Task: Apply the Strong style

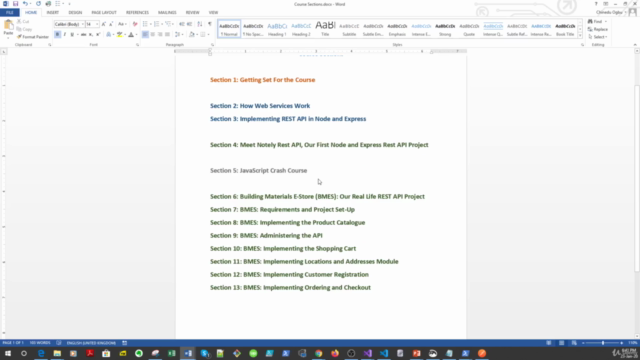Action: click(445, 29)
